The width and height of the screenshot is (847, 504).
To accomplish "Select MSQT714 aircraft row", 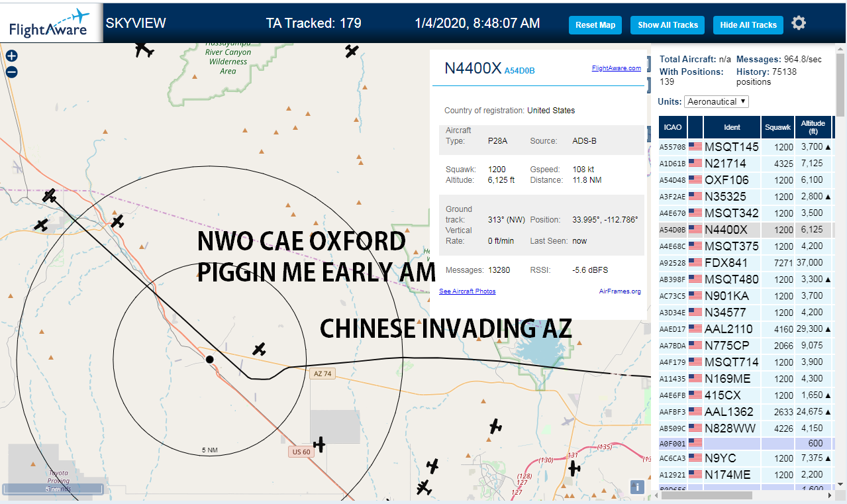I will (746, 362).
